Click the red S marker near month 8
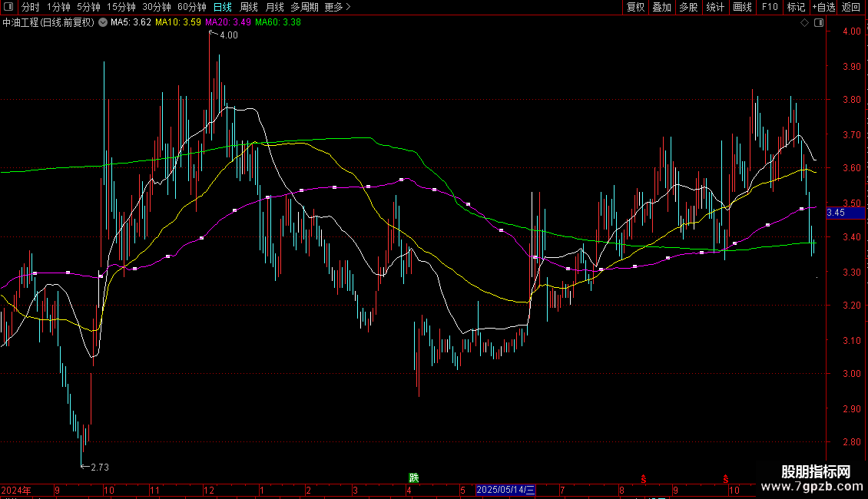The height and width of the screenshot is (499, 868). tap(643, 478)
